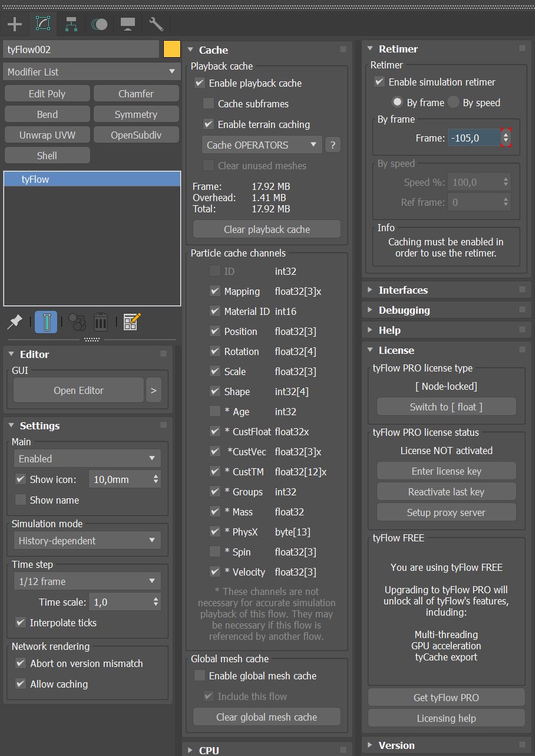Click the Show icon size spinner
Viewport: 535px width, 756px height.
coord(156,479)
